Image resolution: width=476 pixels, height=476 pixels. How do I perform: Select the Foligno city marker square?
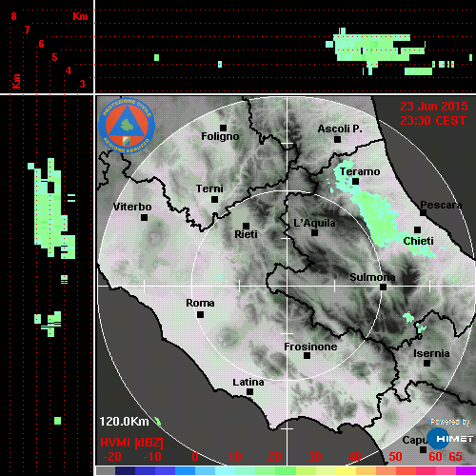[x=224, y=128]
